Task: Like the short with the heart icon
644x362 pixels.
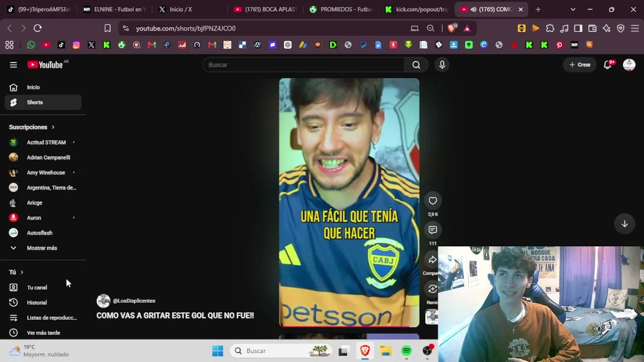Action: [433, 201]
